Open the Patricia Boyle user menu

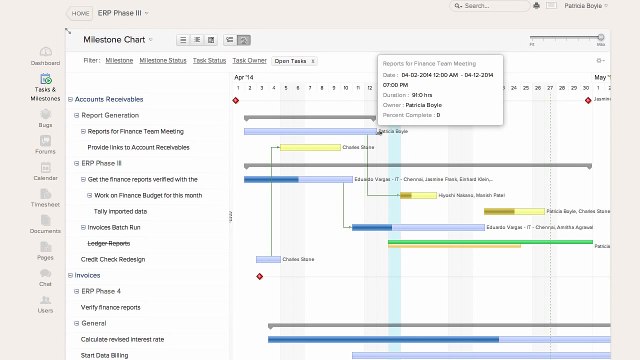click(x=586, y=6)
